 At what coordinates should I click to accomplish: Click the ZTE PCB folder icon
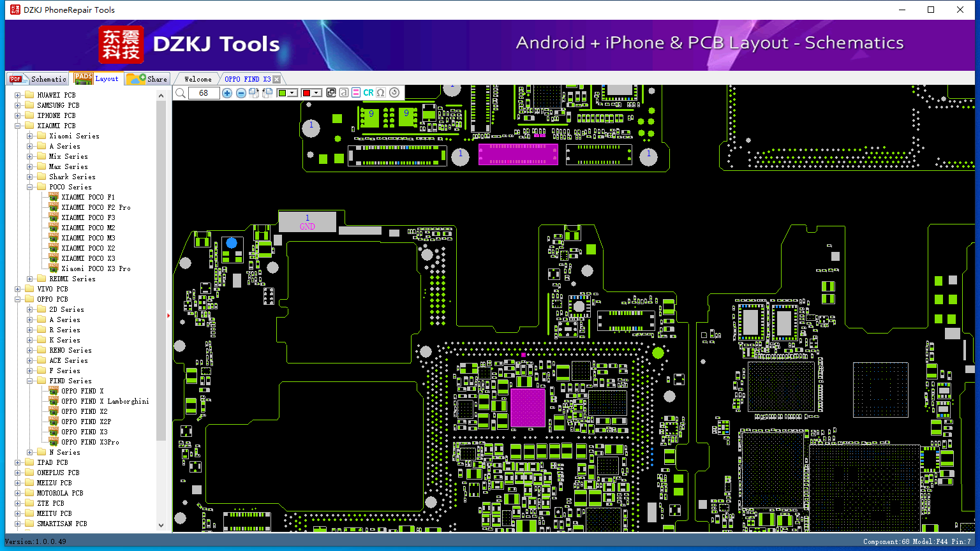(29, 503)
